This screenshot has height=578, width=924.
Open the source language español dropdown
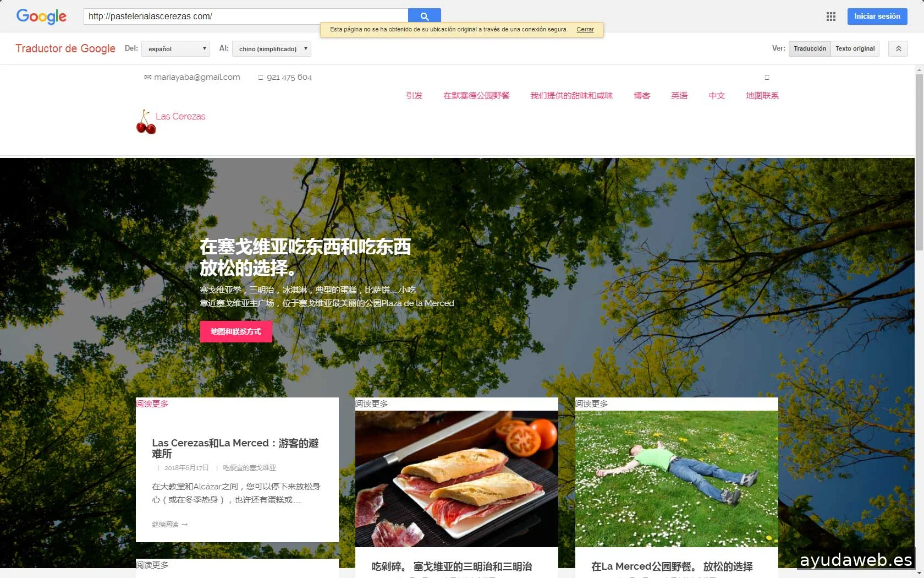[175, 49]
